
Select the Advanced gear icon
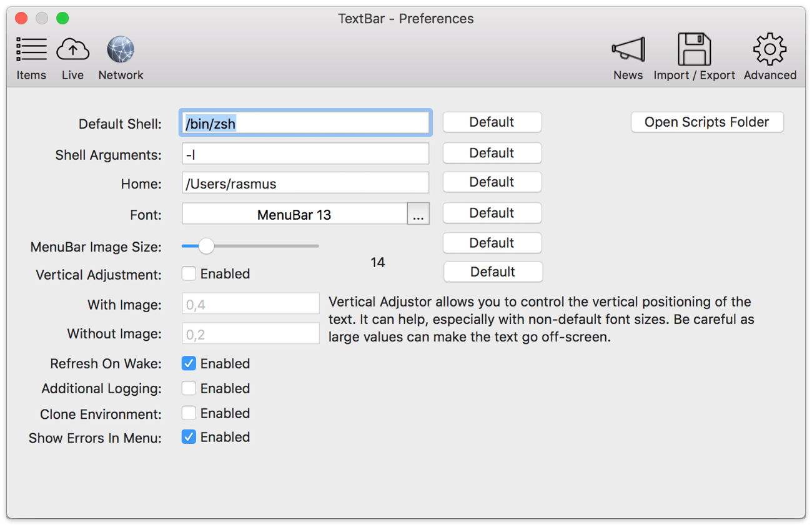pos(770,50)
